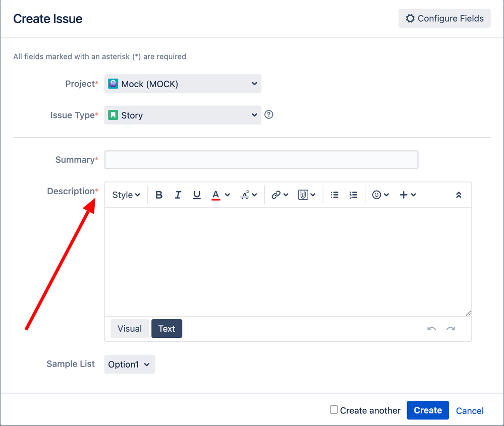Image resolution: width=504 pixels, height=426 pixels.
Task: Collapse the editor toolbar with double chevron
Action: point(459,195)
